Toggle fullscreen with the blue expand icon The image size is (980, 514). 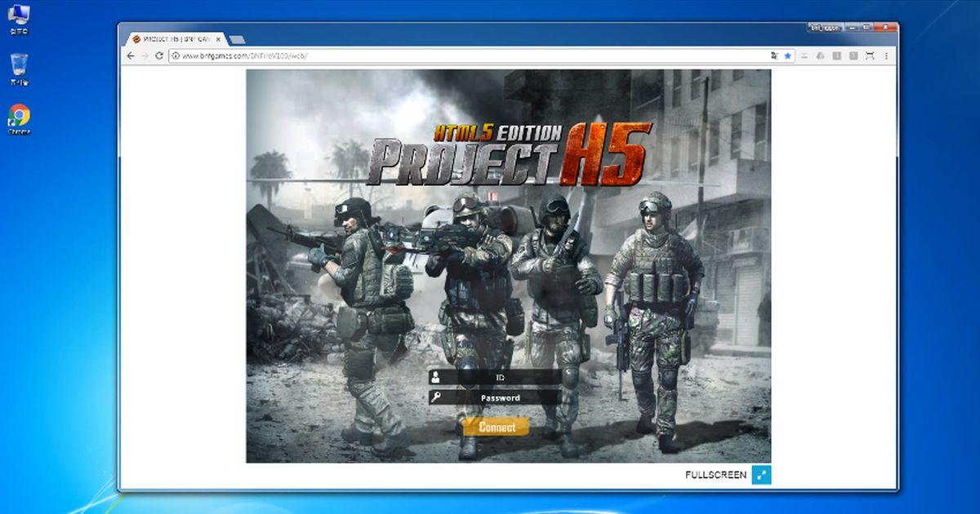click(760, 474)
